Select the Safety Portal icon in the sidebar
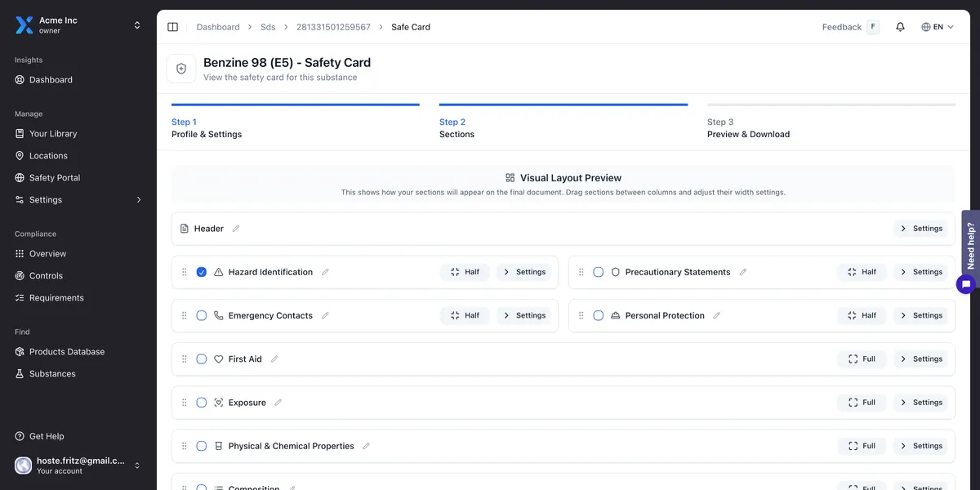 pyautogui.click(x=20, y=177)
